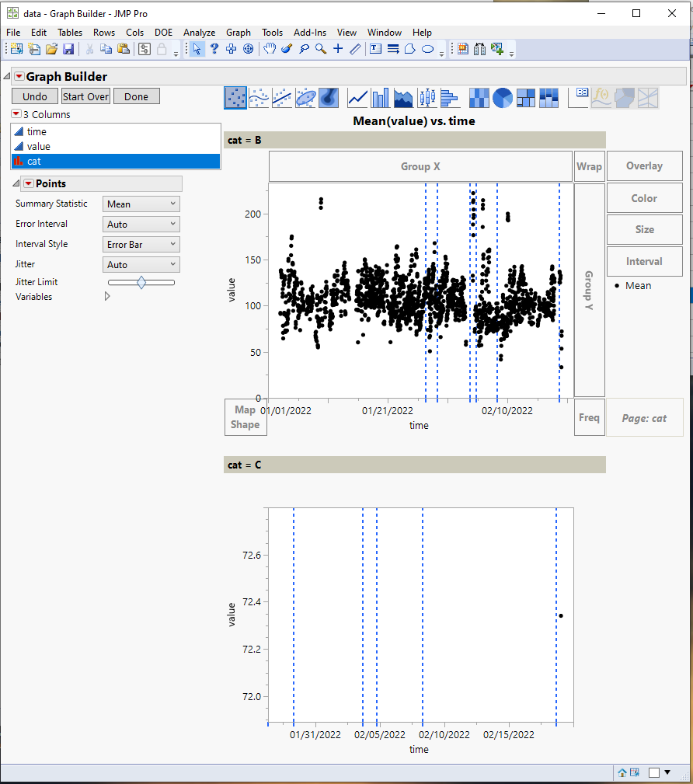Expand the Variables disclosure triangle

pos(106,295)
